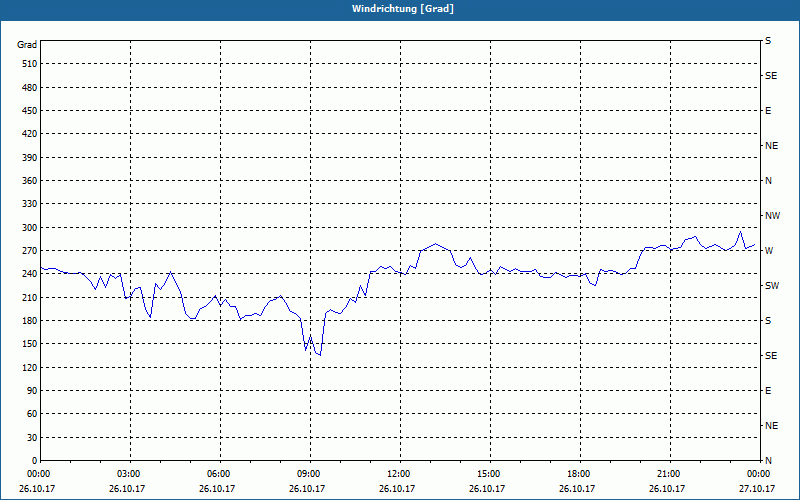Click the 12:00 time axis label
800x500 pixels.
pyautogui.click(x=400, y=474)
